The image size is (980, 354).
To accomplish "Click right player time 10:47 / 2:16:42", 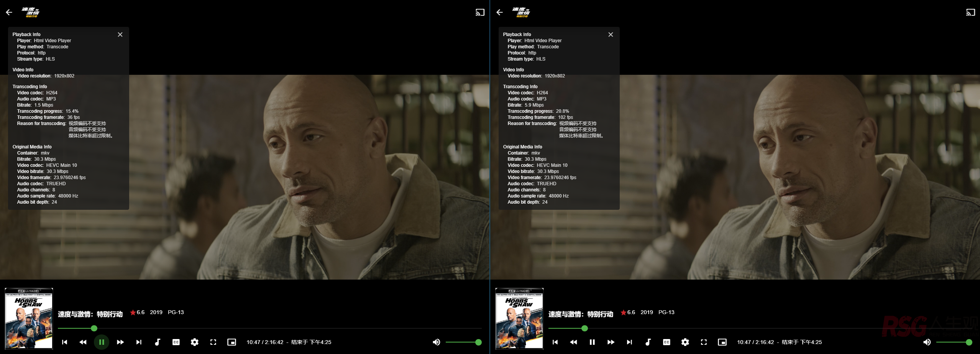I will point(755,342).
